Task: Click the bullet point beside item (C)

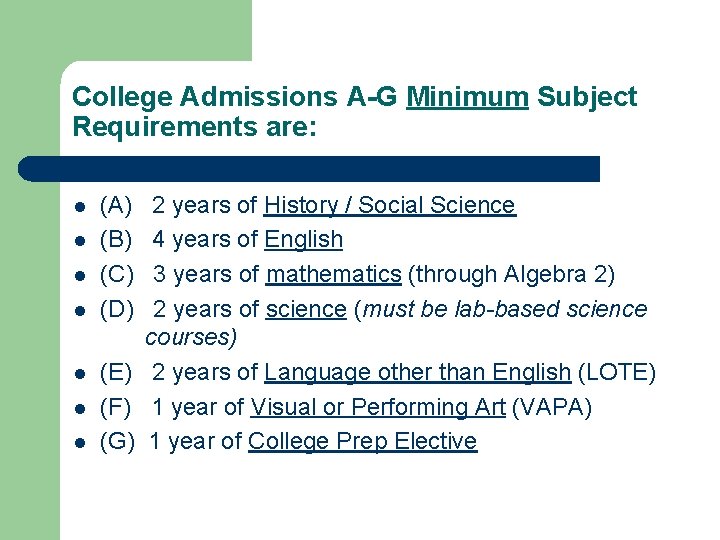Action: pyautogui.click(x=80, y=276)
